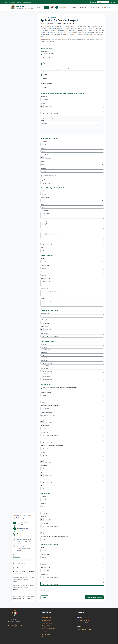Click the Passport No input field
The image size is (118, 644).
coord(72,99)
